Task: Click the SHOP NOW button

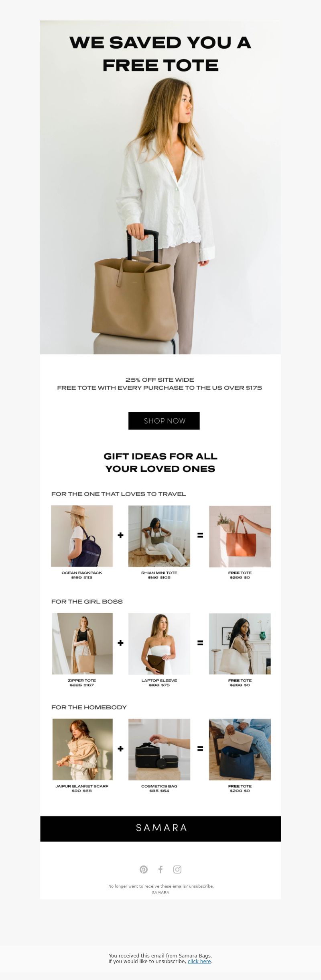Action: click(x=164, y=421)
